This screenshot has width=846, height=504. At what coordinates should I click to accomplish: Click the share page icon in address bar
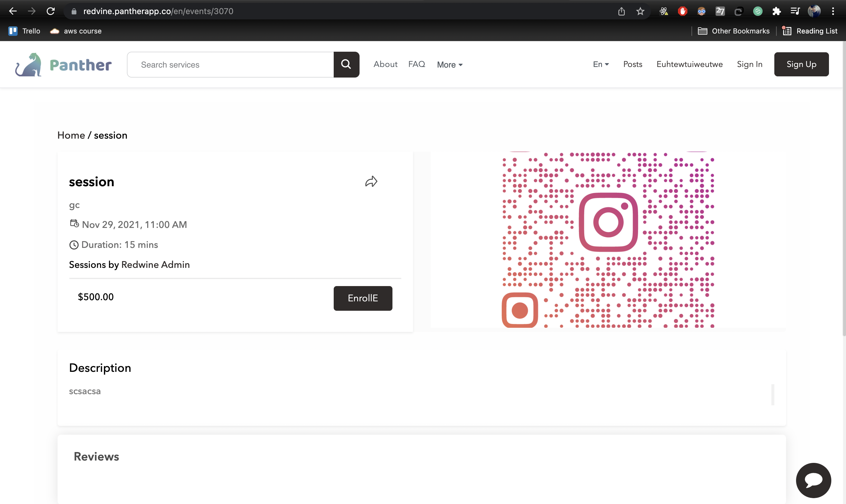(x=621, y=11)
